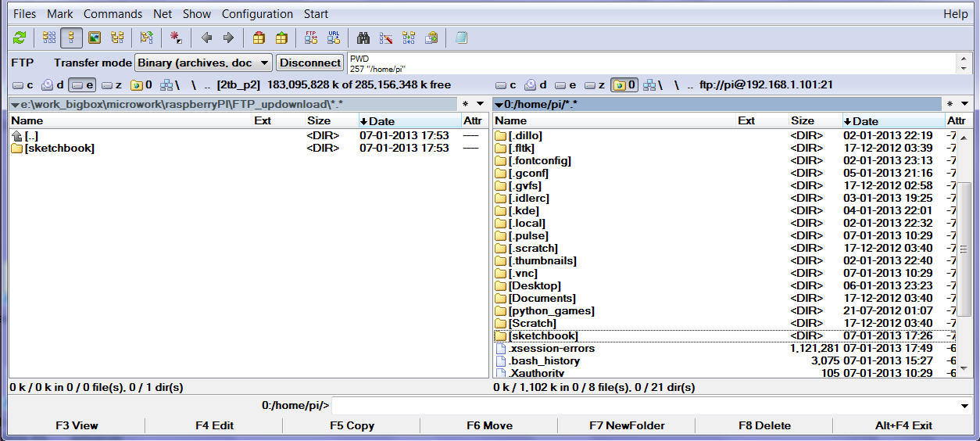The image size is (980, 441).
Task: Click the right panel vertical scrollbar thumb
Action: coord(964,249)
